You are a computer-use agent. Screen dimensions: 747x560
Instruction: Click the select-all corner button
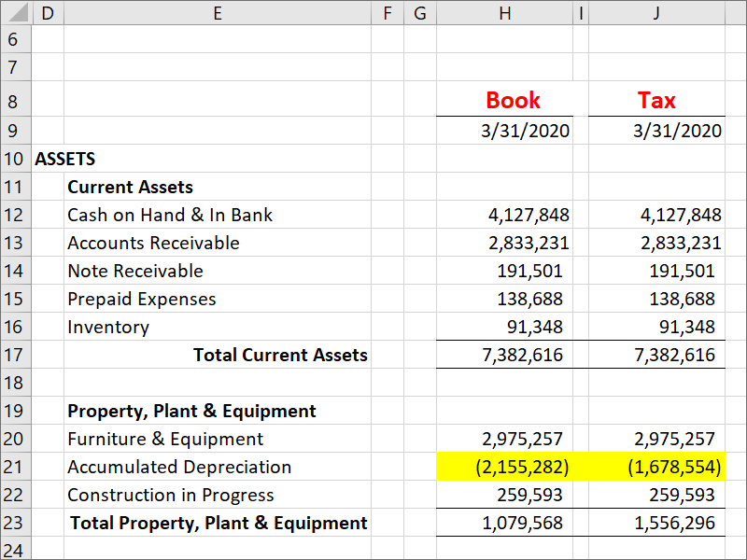coord(14,13)
